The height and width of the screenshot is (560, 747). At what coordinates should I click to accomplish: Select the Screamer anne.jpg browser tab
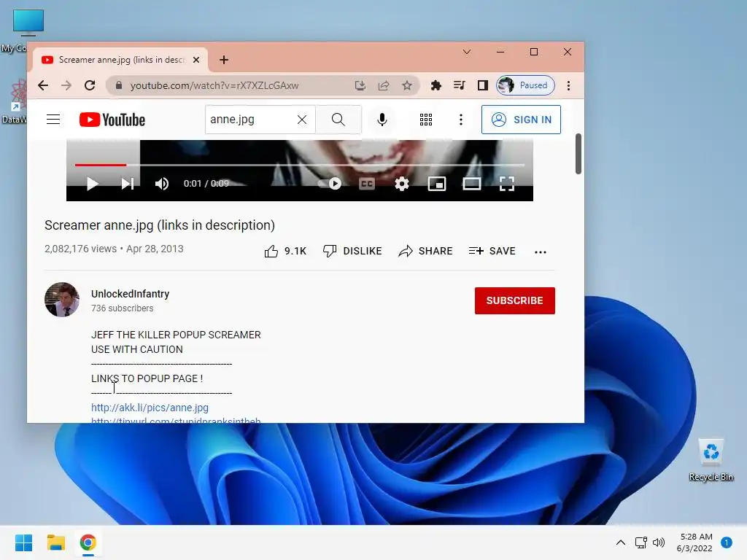(x=122, y=60)
